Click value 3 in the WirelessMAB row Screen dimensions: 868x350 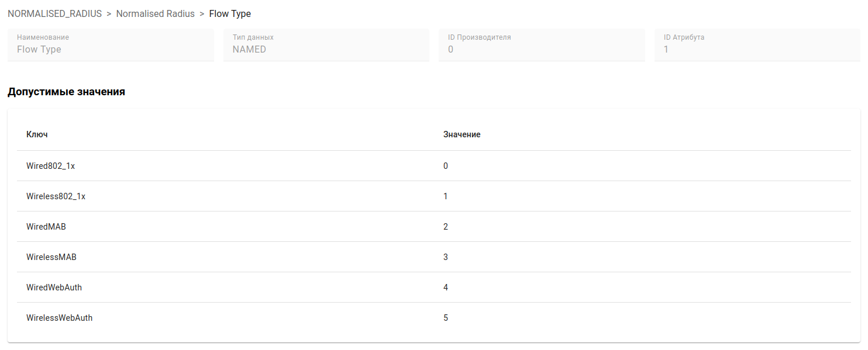click(x=446, y=257)
